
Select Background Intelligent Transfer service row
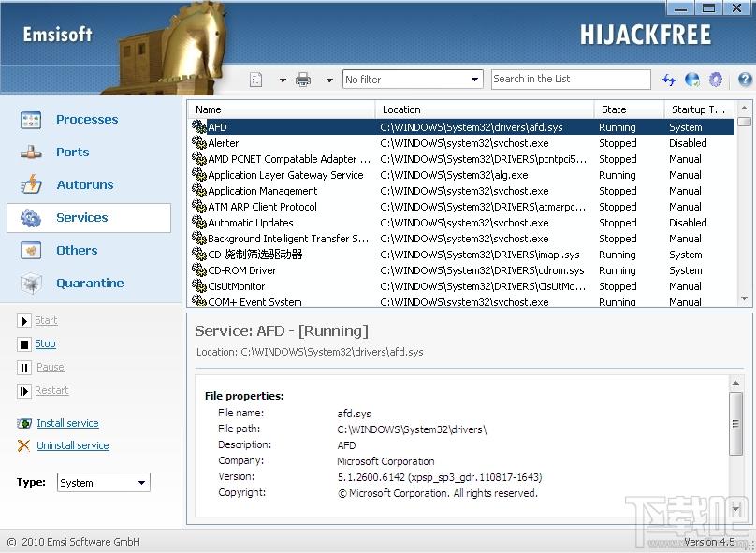pyautogui.click(x=461, y=239)
